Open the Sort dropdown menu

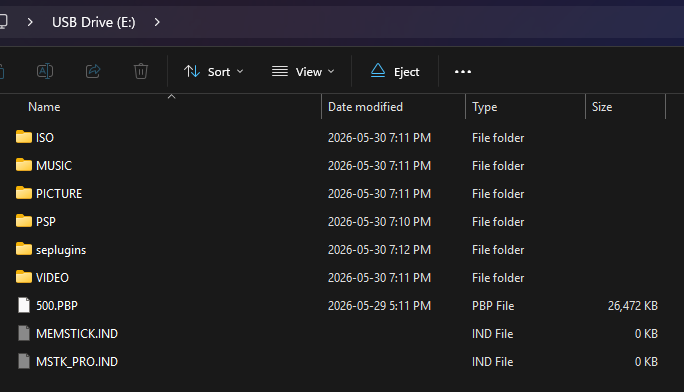pyautogui.click(x=213, y=72)
